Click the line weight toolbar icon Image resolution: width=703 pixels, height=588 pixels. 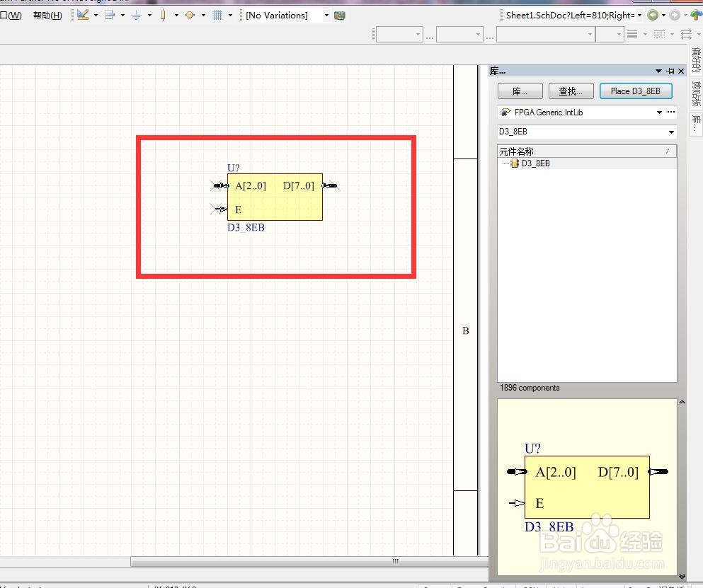(x=632, y=34)
